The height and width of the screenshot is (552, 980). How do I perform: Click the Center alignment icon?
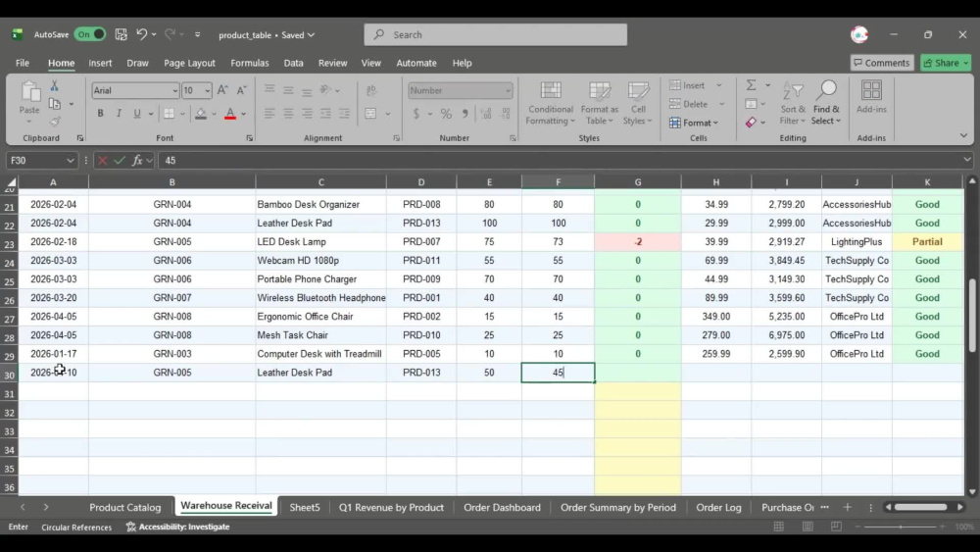pos(288,113)
